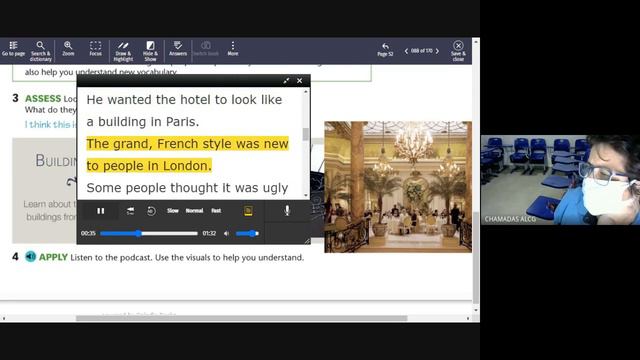The width and height of the screenshot is (640, 360).
Task: Click 'Some people thought it was ugly'
Action: tap(187, 188)
